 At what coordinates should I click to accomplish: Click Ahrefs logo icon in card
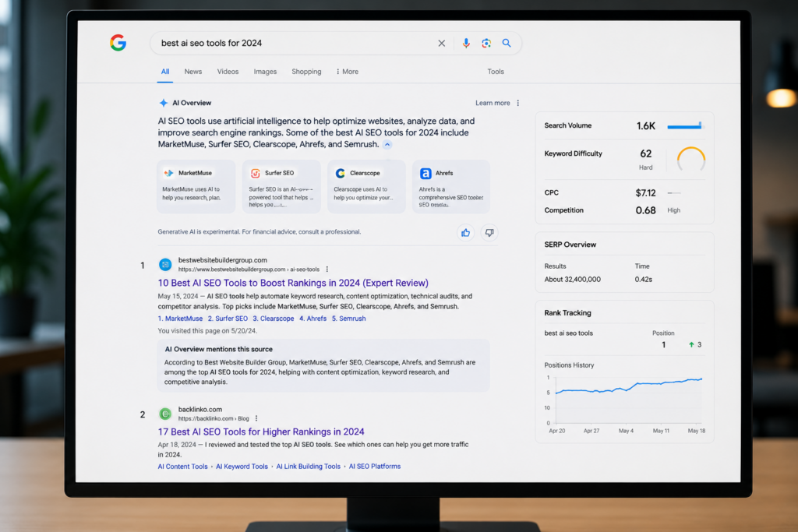(x=425, y=174)
